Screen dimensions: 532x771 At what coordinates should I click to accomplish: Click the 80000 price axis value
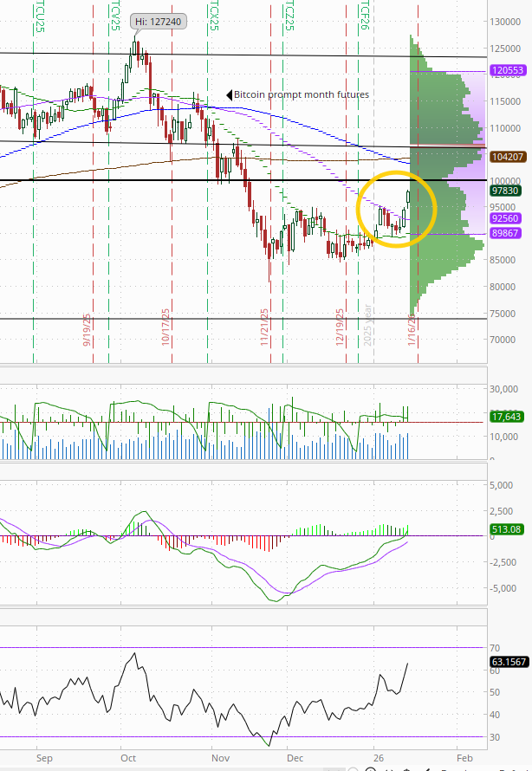point(502,287)
